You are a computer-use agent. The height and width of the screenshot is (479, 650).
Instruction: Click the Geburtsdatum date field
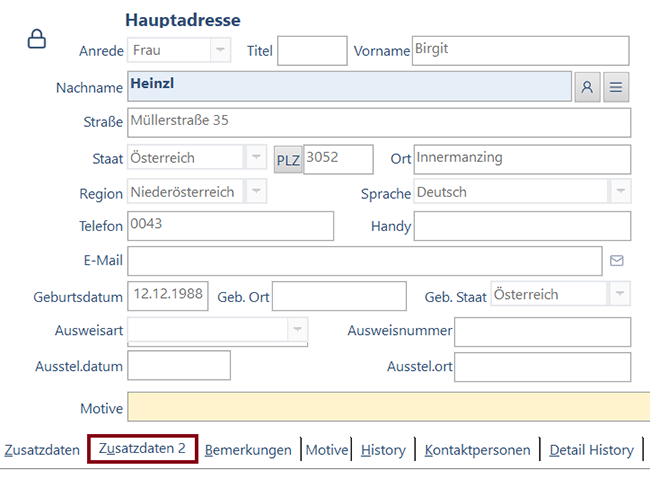pos(168,295)
